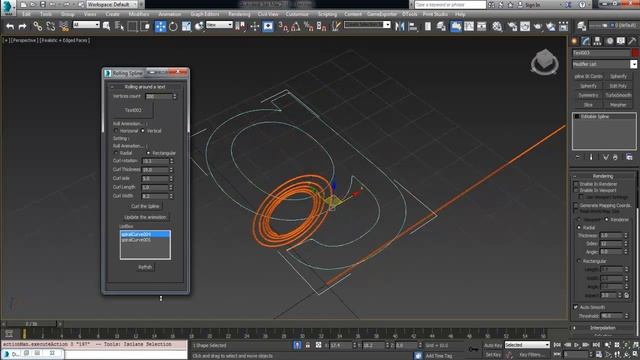The width and height of the screenshot is (640, 360).
Task: Activate the Select and Rotate tool
Action: [x=173, y=27]
